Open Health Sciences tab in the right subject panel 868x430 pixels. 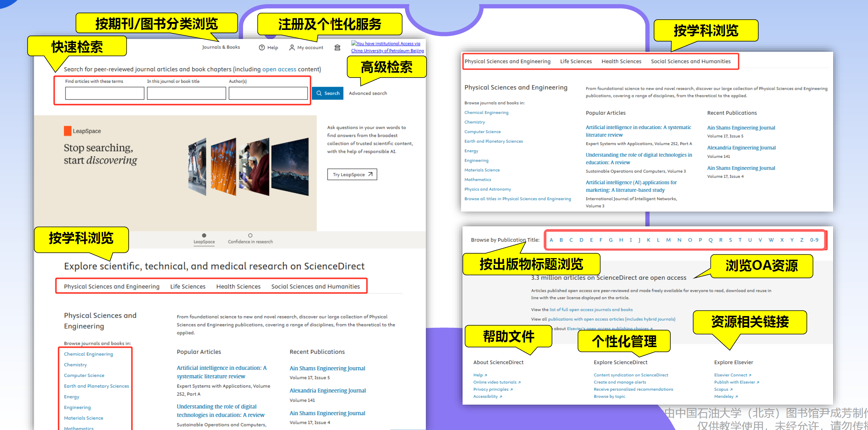click(x=621, y=61)
